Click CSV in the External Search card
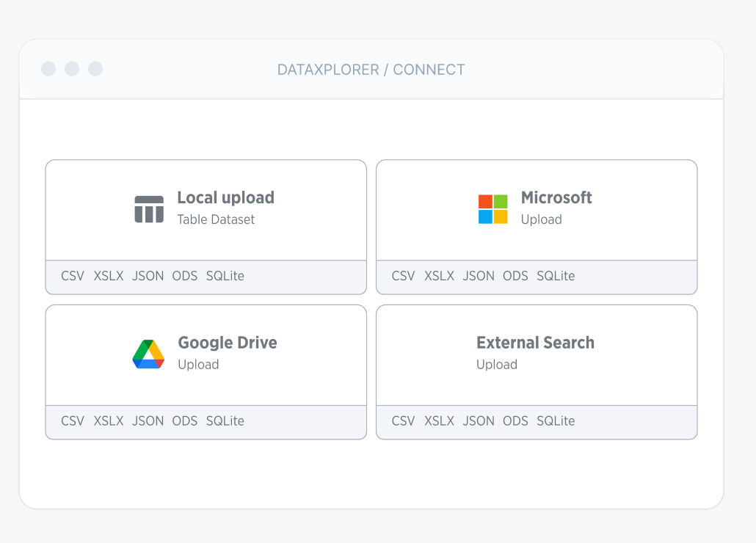Screen dimensions: 756x543 click(x=403, y=420)
